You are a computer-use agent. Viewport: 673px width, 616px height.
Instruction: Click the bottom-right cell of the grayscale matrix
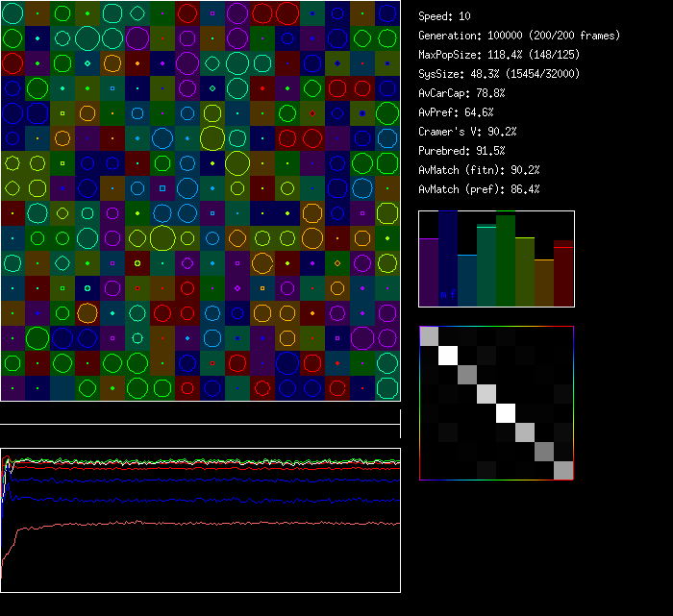pos(563,470)
